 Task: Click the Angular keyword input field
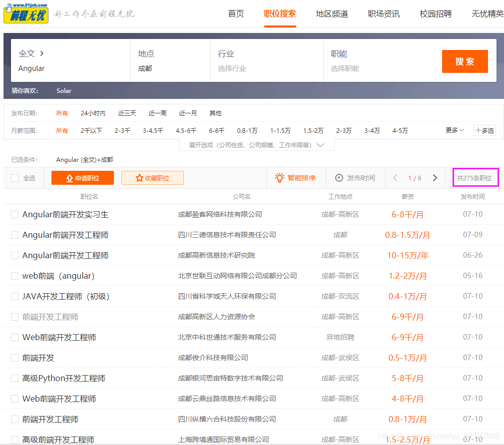71,68
